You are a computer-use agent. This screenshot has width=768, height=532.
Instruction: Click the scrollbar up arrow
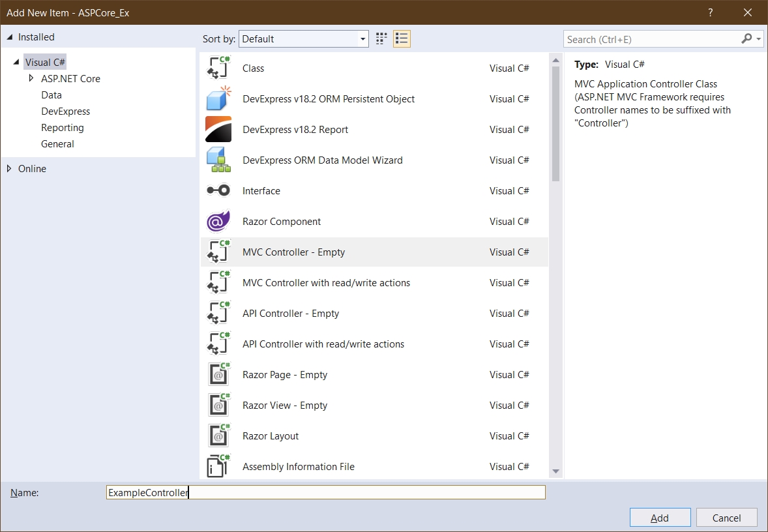coord(555,60)
